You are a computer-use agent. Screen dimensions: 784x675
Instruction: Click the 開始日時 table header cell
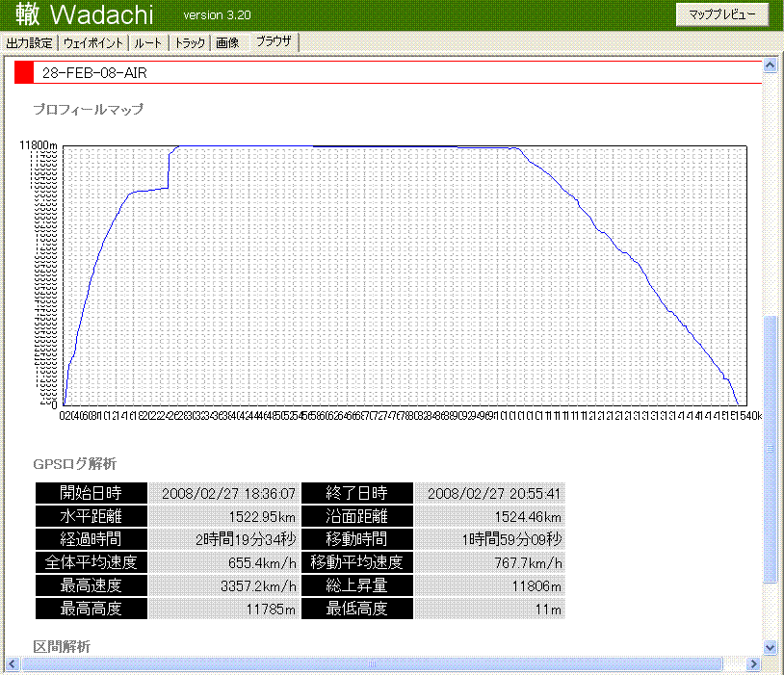click(91, 493)
